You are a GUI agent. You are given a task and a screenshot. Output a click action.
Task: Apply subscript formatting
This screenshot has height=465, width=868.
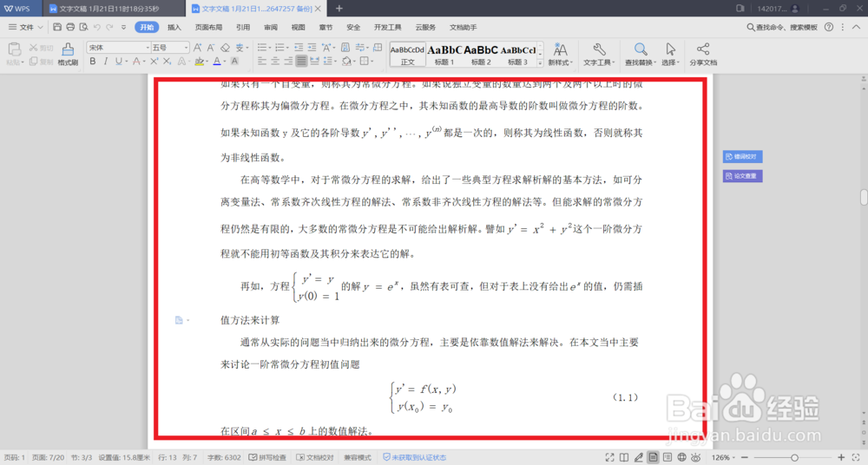[x=168, y=62]
